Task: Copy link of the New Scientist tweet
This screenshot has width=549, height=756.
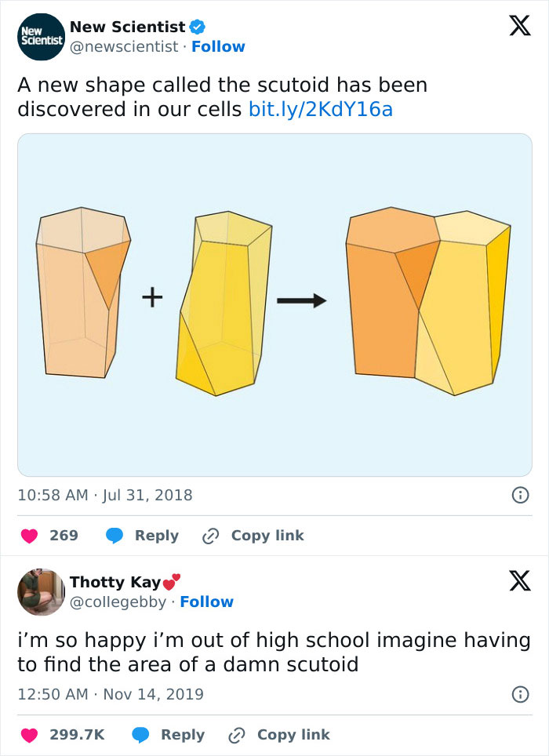Action: coord(253,536)
